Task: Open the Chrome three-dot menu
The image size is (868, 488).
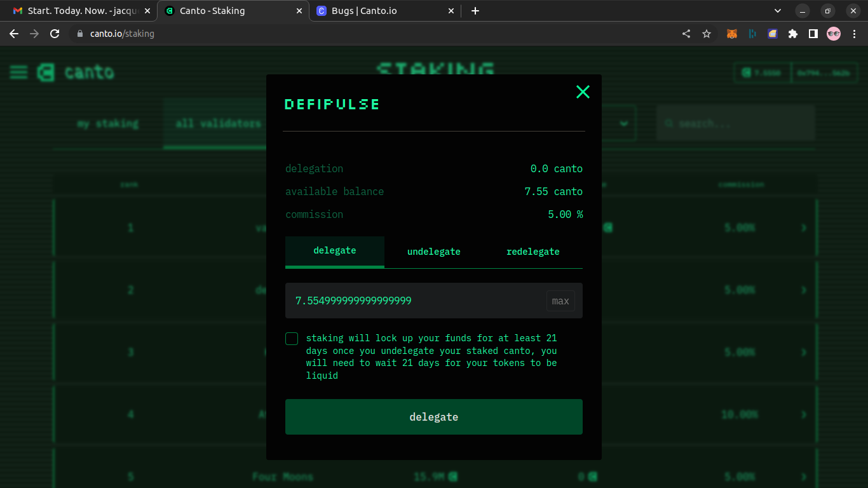Action: pyautogui.click(x=855, y=34)
